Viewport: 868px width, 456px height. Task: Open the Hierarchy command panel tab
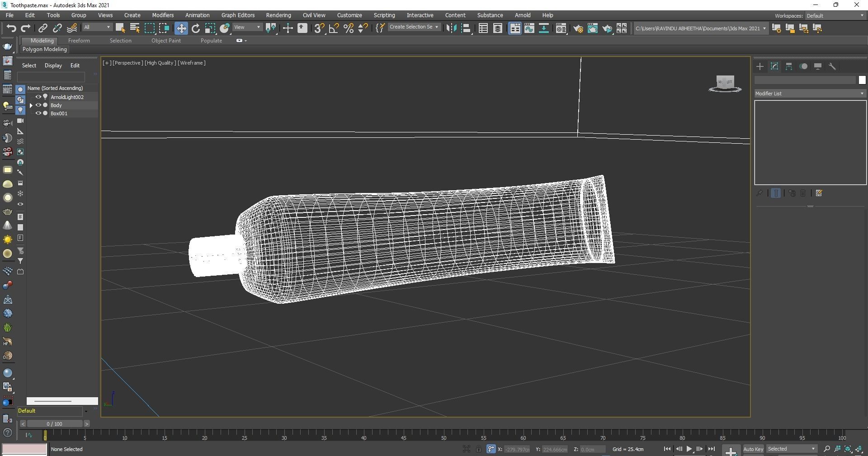click(789, 66)
